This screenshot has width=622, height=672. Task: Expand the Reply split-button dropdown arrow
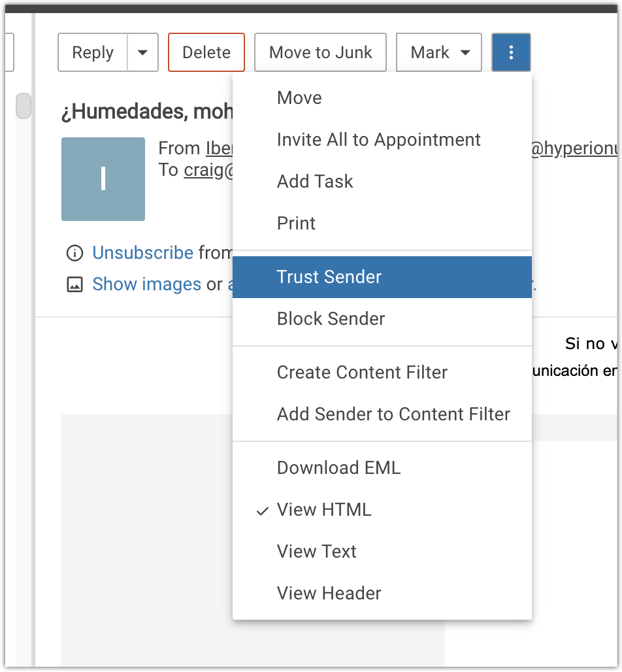click(x=142, y=52)
